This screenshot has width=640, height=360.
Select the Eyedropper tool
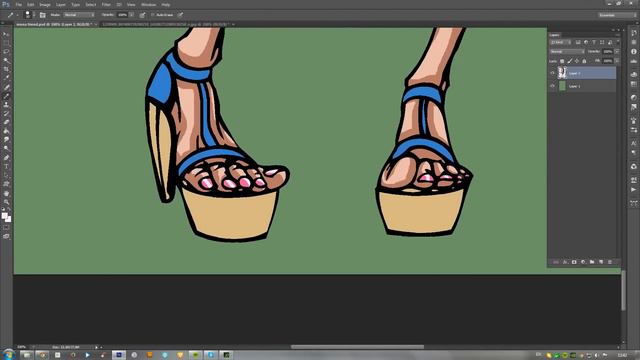pyautogui.click(x=6, y=78)
